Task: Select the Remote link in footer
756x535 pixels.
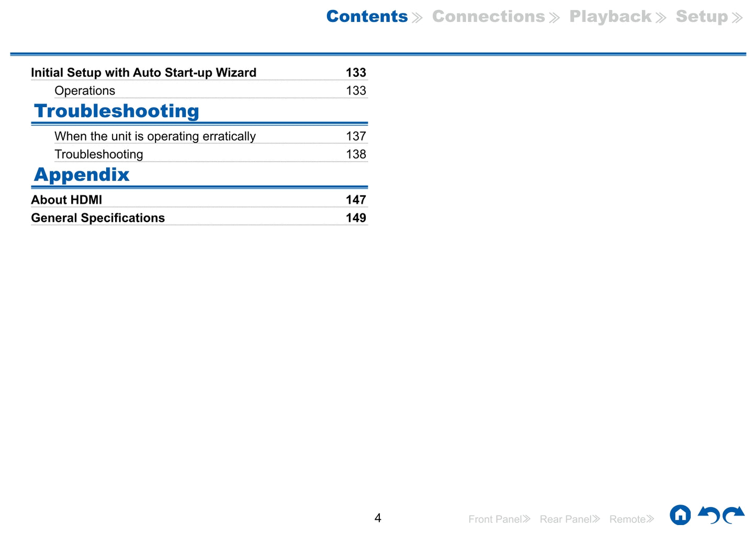Action: 627,519
